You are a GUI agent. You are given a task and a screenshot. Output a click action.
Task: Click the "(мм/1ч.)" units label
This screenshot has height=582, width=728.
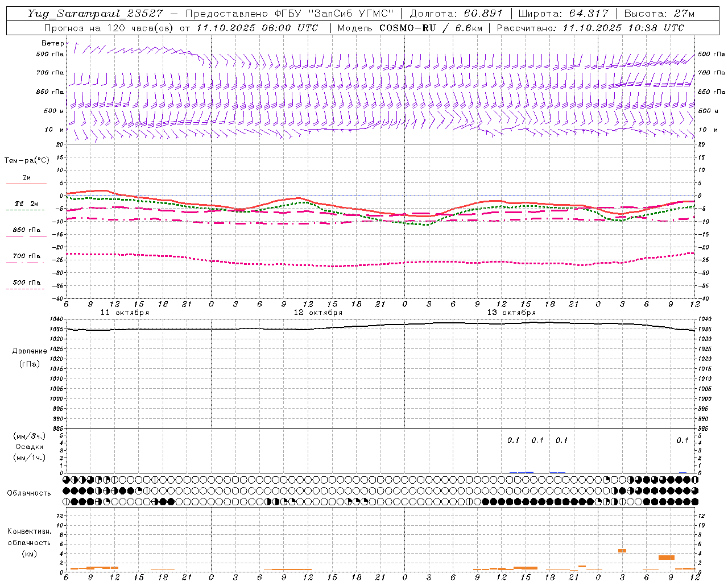29,458
